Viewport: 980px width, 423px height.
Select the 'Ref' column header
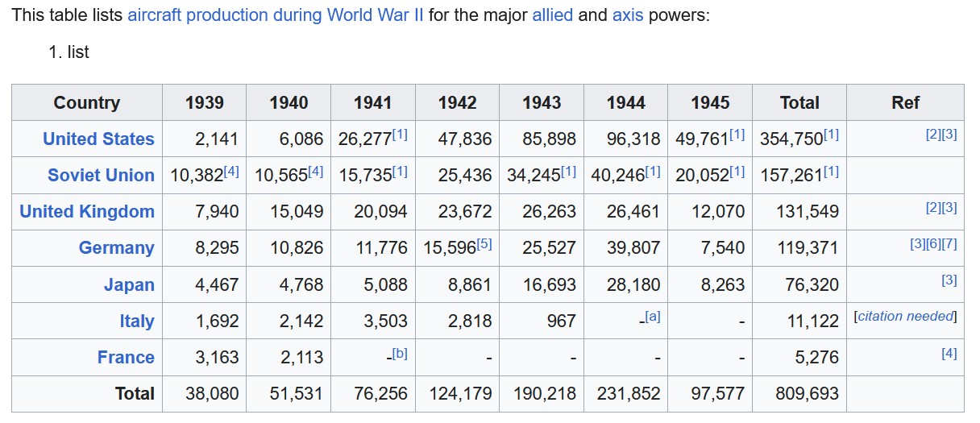(905, 102)
